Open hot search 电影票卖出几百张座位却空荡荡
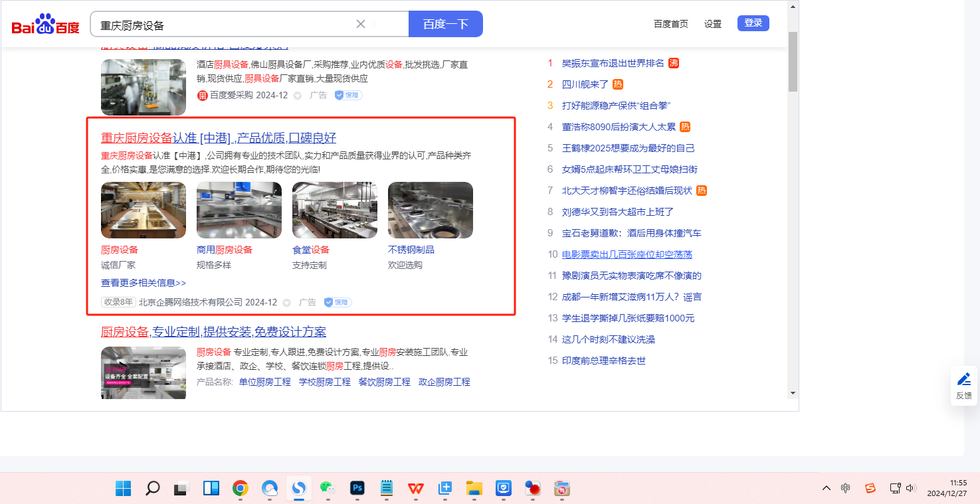Viewport: 980px width, 504px height. [x=627, y=254]
